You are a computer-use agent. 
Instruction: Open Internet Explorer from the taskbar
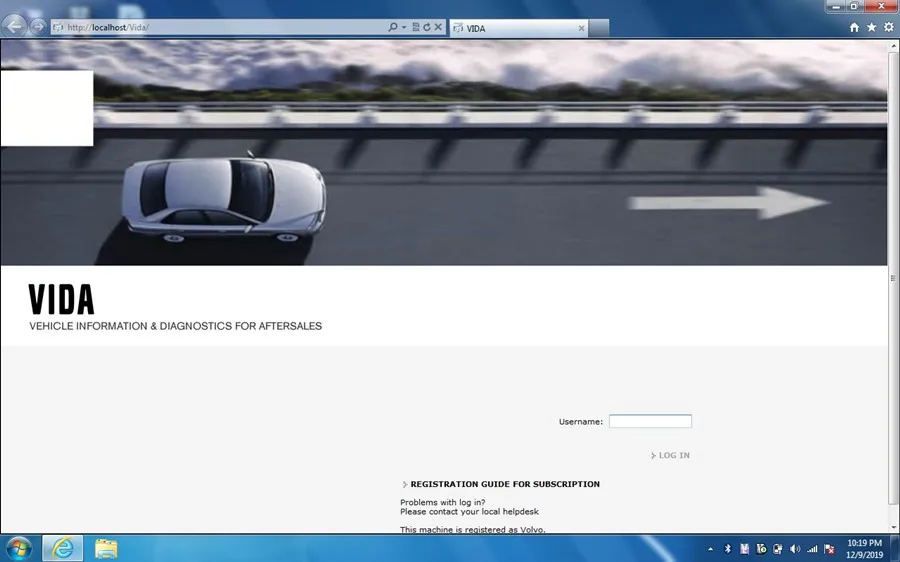pos(63,548)
